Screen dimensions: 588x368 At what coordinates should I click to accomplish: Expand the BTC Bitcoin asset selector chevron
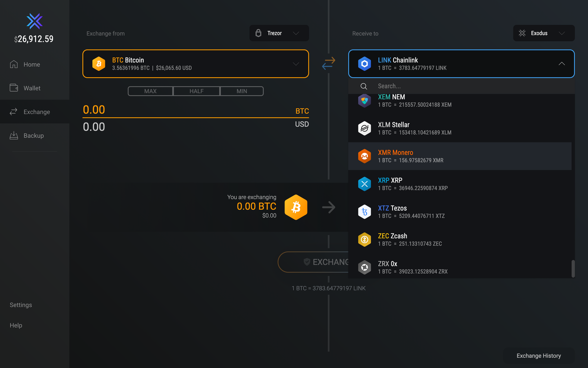click(x=296, y=64)
